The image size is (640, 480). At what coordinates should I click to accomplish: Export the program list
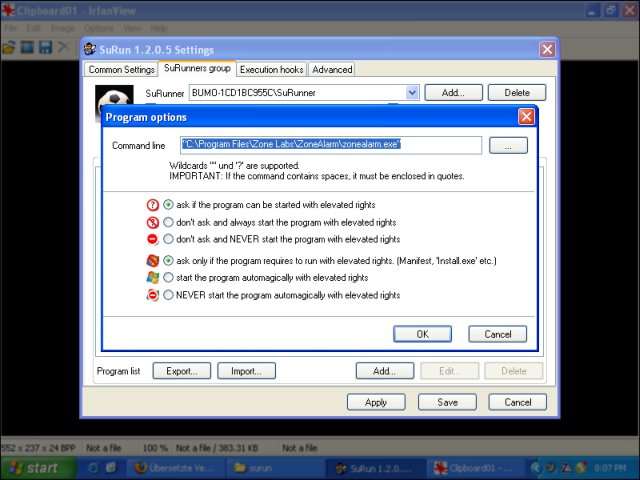click(182, 371)
